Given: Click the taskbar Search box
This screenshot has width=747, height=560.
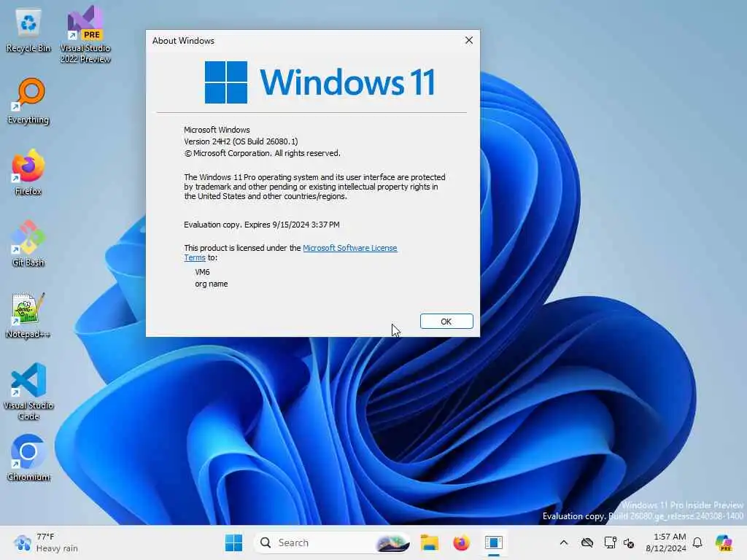Looking at the screenshot, I should (333, 542).
